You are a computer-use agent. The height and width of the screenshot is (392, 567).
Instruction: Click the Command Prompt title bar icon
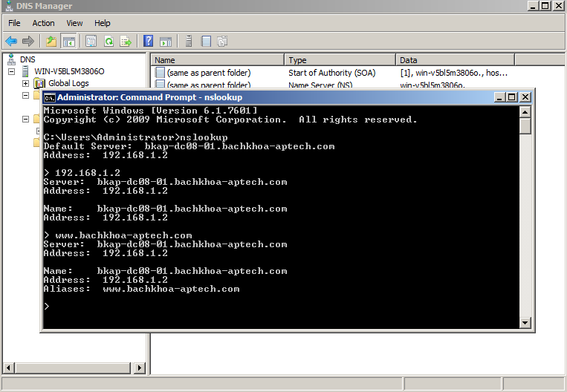pyautogui.click(x=50, y=97)
